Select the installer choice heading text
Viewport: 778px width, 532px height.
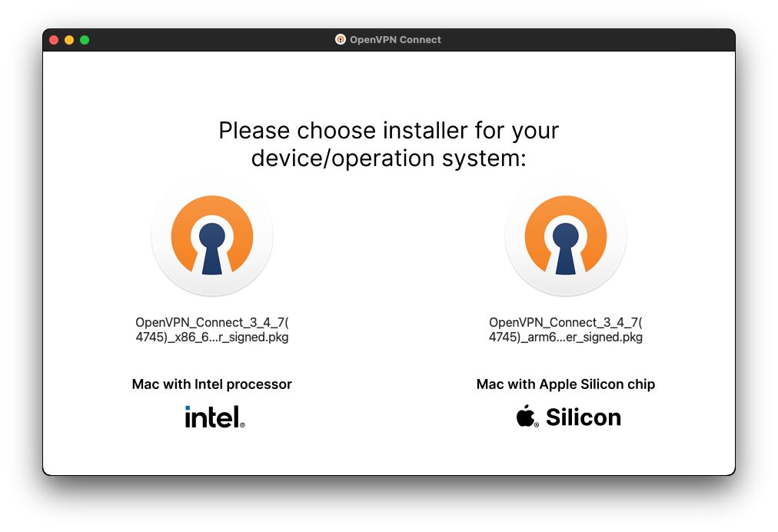[x=389, y=144]
